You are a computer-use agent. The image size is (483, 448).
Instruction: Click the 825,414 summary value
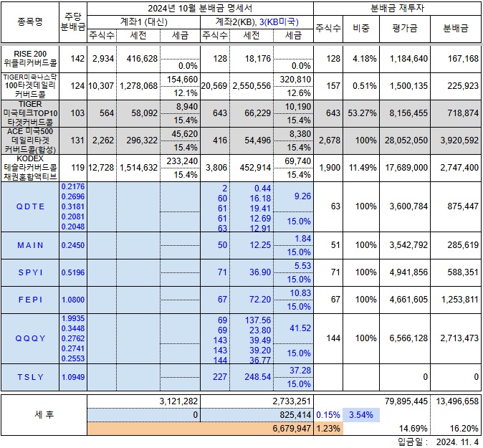click(x=295, y=415)
